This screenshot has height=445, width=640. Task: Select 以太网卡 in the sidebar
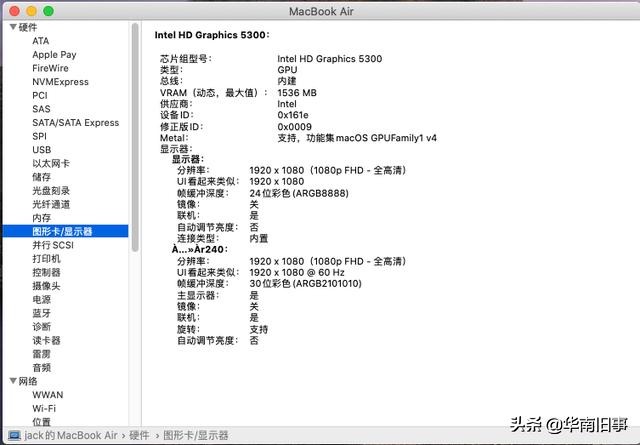[x=51, y=163]
